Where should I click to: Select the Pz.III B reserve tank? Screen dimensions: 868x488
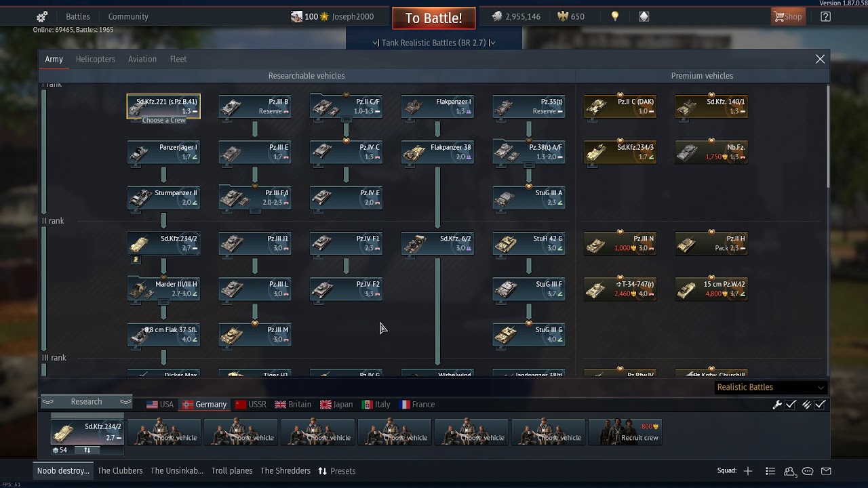(255, 106)
